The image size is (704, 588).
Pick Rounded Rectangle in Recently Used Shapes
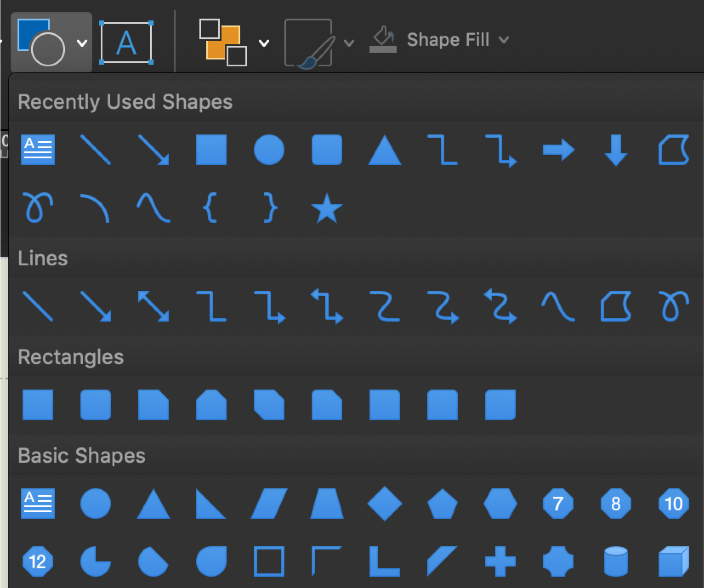pos(327,150)
